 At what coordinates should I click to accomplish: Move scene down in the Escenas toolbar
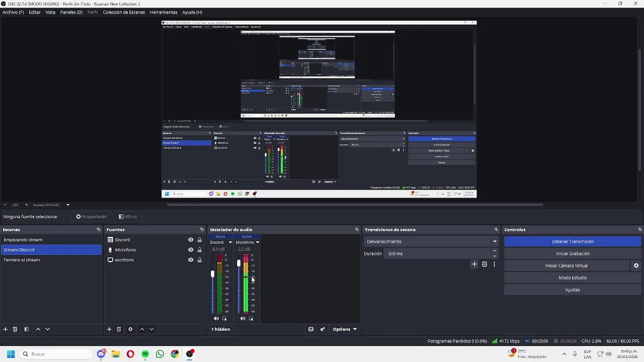(x=48, y=329)
